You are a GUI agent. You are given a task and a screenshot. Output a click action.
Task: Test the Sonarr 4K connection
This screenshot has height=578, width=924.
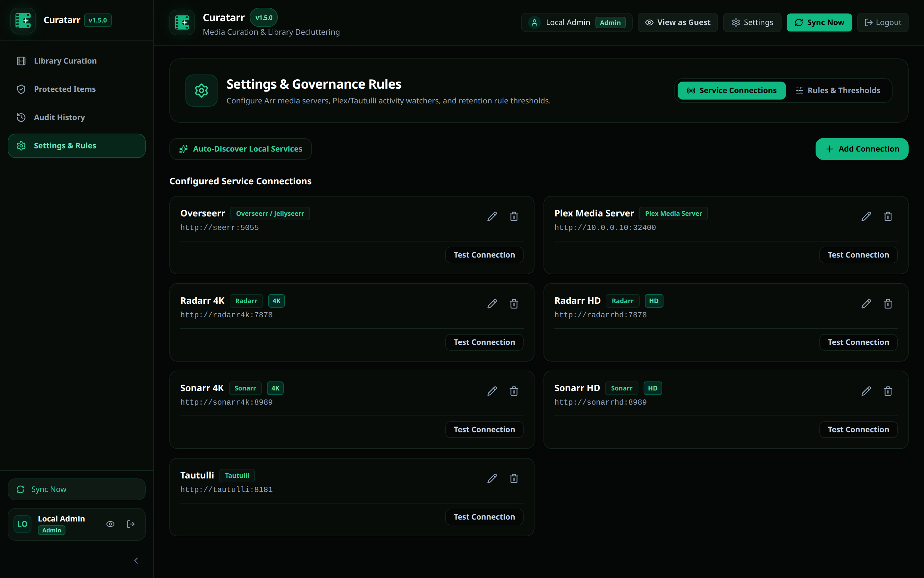pos(484,430)
